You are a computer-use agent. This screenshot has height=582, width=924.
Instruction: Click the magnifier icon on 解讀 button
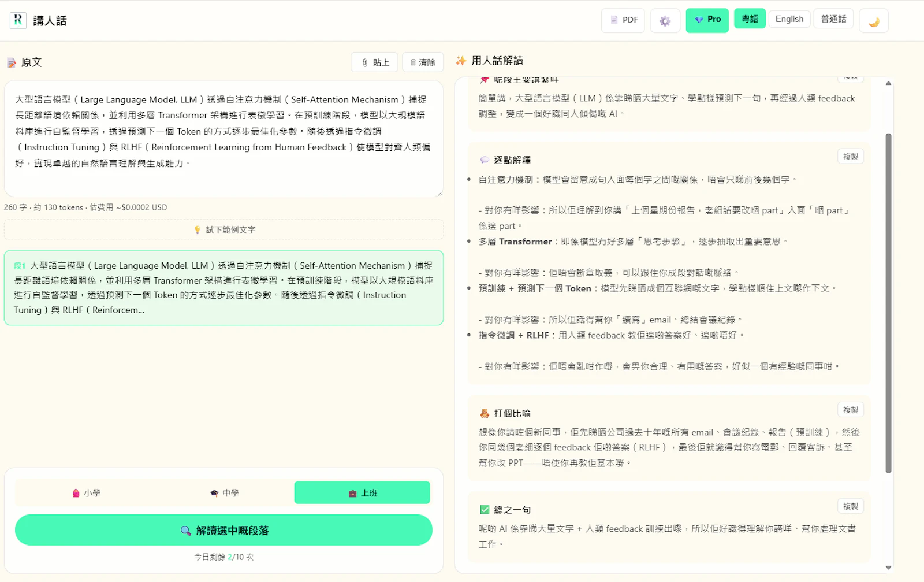tap(185, 531)
